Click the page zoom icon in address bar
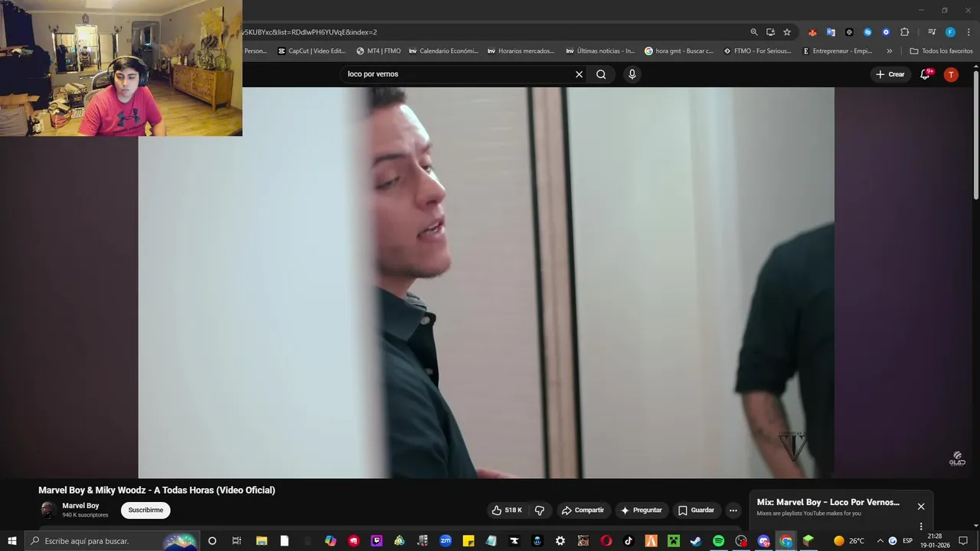 coord(753,32)
